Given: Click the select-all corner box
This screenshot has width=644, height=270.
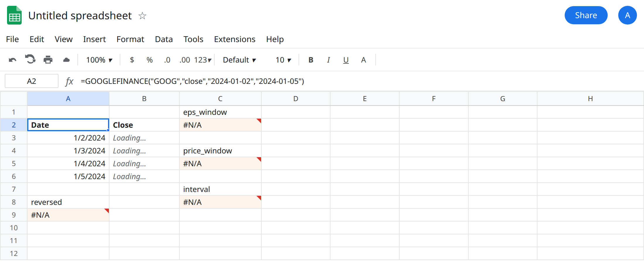Looking at the screenshot, I should pos(14,99).
